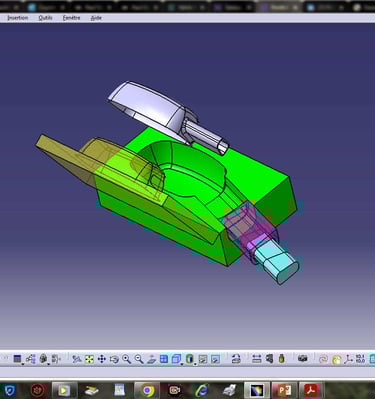Click the specification tree structure icon

click(30, 359)
